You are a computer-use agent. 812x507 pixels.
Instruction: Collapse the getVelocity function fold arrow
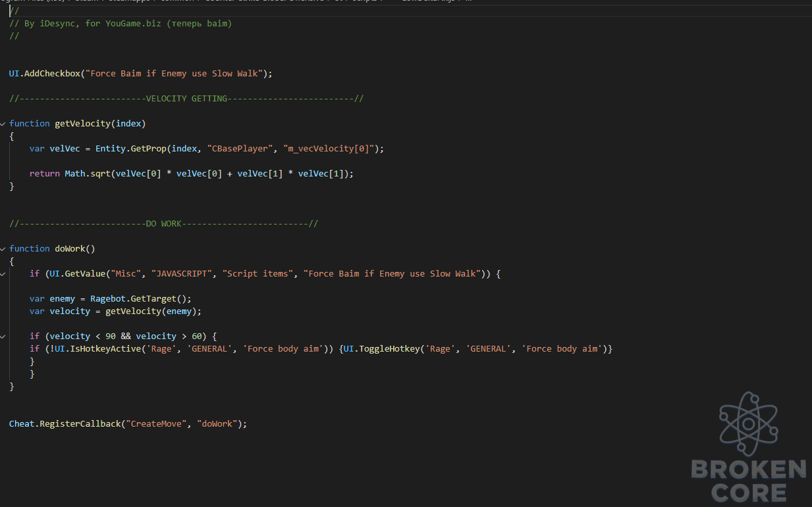tap(3, 124)
